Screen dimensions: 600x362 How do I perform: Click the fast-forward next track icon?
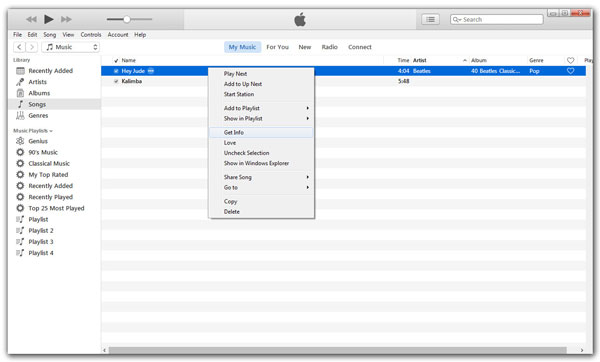66,19
